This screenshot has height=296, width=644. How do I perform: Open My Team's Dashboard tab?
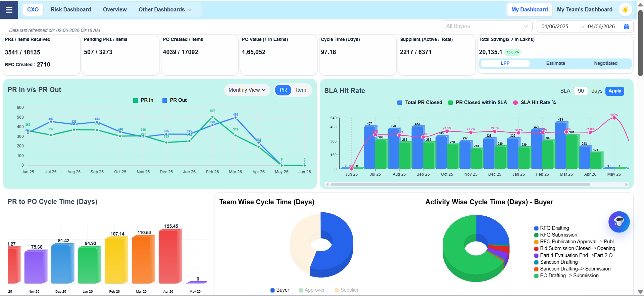585,10
